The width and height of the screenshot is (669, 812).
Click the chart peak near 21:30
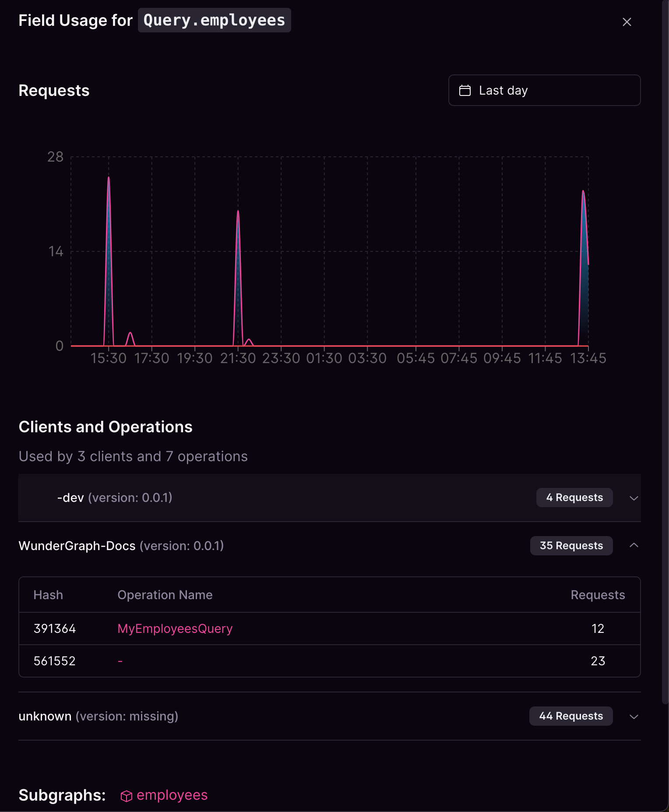point(238,212)
